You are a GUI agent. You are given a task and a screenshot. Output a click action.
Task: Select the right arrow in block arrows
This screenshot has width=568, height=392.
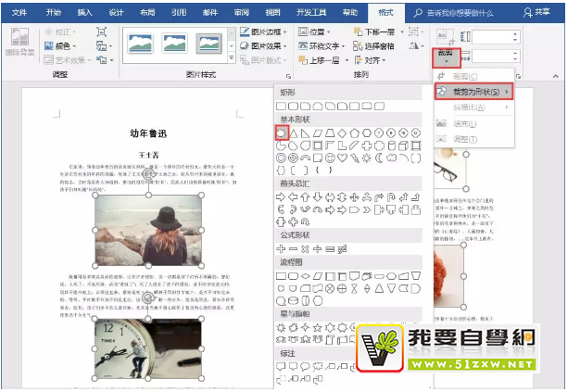coord(282,196)
